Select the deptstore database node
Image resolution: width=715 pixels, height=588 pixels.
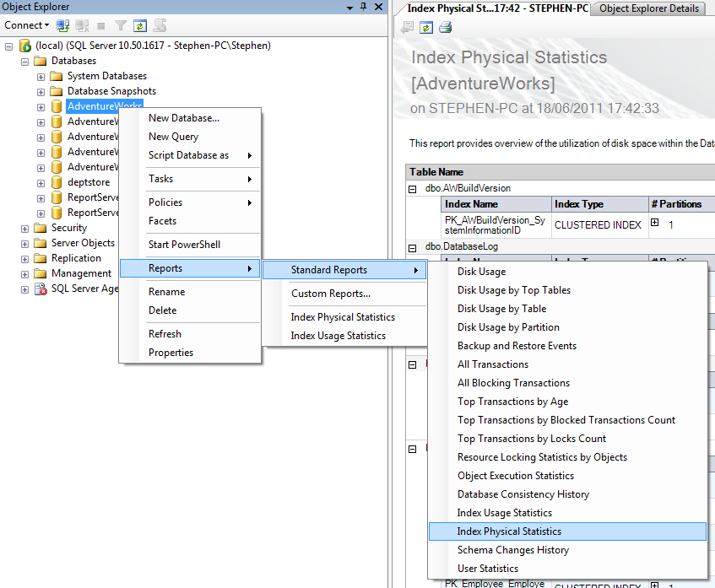pos(88,181)
